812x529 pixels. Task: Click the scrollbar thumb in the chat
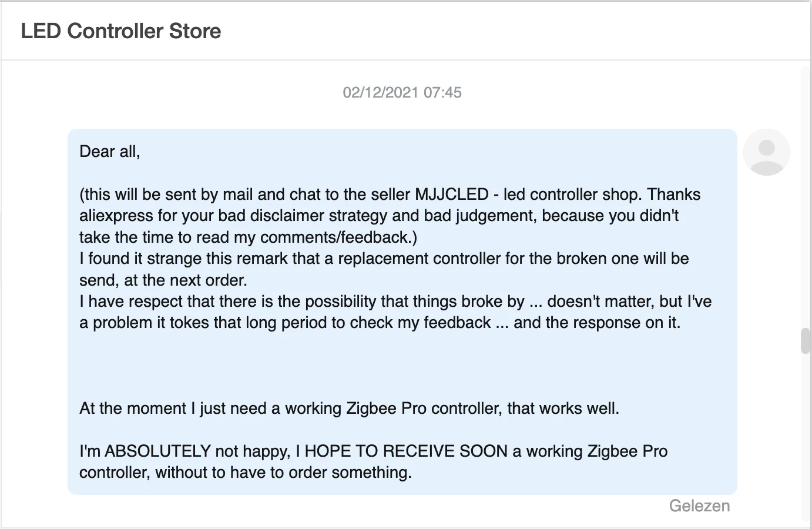806,341
